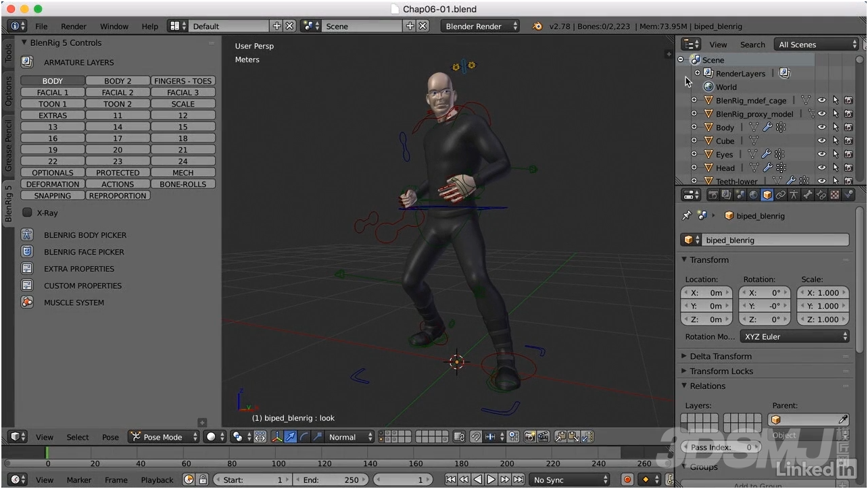Open the All Scenes dropdown in outliner
The image size is (868, 489).
(817, 45)
